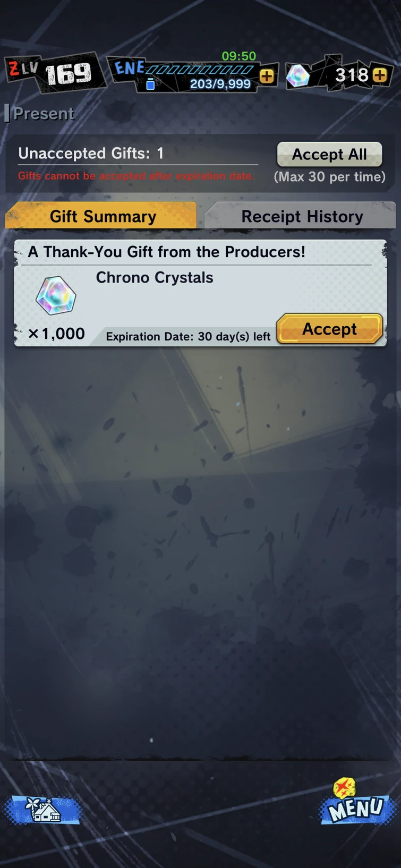The width and height of the screenshot is (401, 868).
Task: Tap the home house icon
Action: 42,810
